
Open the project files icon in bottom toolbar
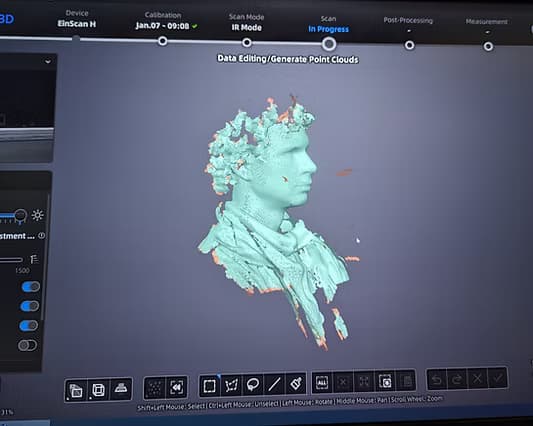(75, 390)
